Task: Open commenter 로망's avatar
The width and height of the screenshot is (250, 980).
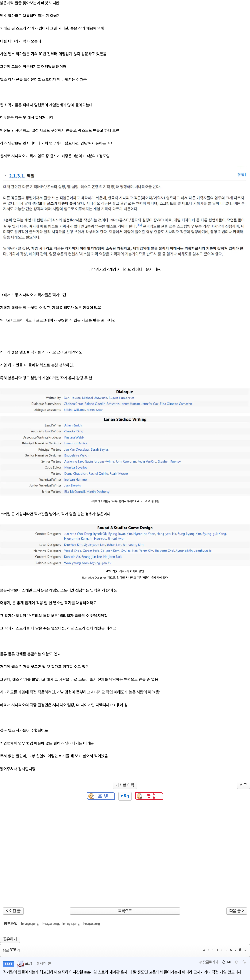Action: (x=21, y=963)
